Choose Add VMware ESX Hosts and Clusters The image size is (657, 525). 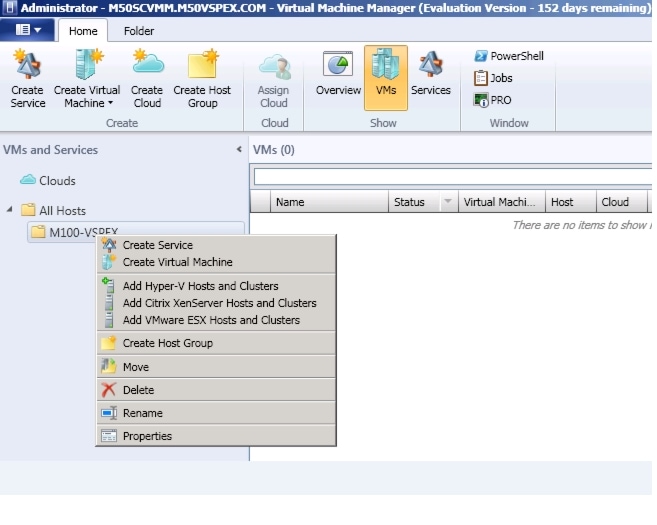(216, 320)
